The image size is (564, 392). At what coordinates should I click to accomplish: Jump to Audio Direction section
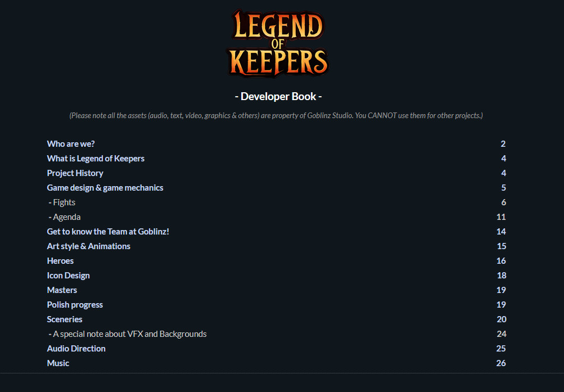coord(76,349)
